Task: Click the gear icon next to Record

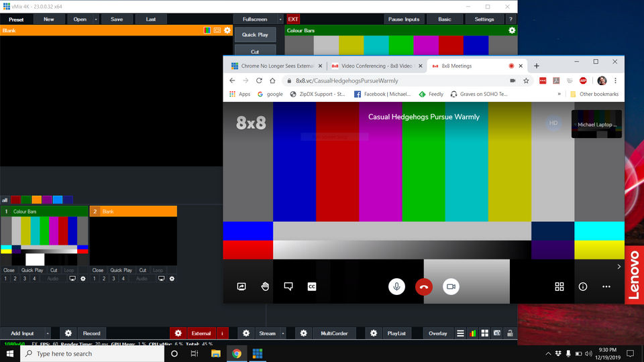Action: pos(68,333)
